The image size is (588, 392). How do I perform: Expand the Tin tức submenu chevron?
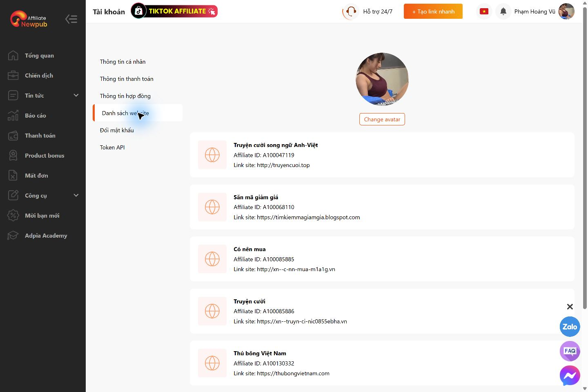(76, 95)
